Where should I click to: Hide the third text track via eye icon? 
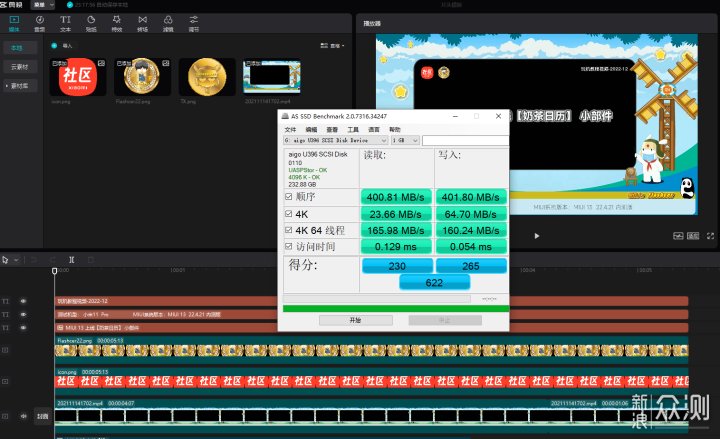23,328
